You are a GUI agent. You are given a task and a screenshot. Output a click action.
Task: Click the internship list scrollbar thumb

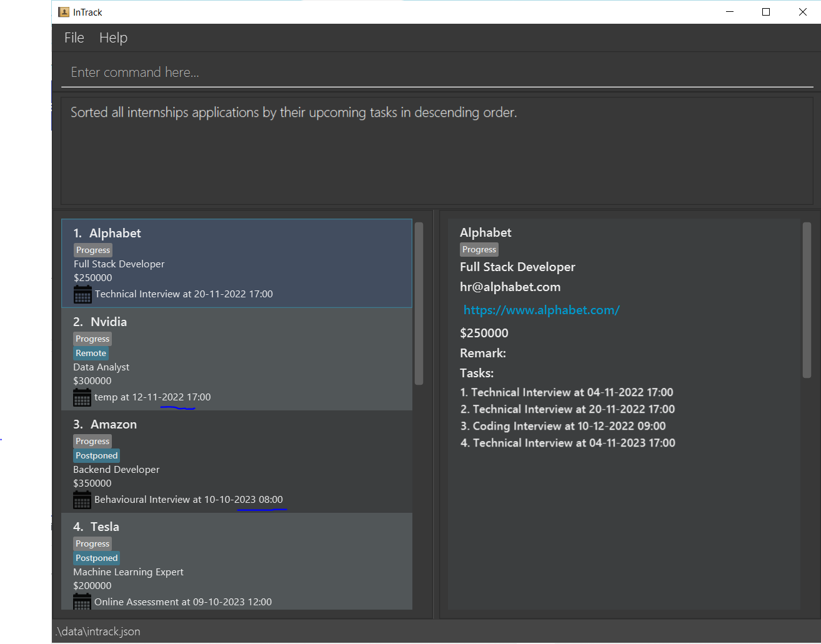419,304
